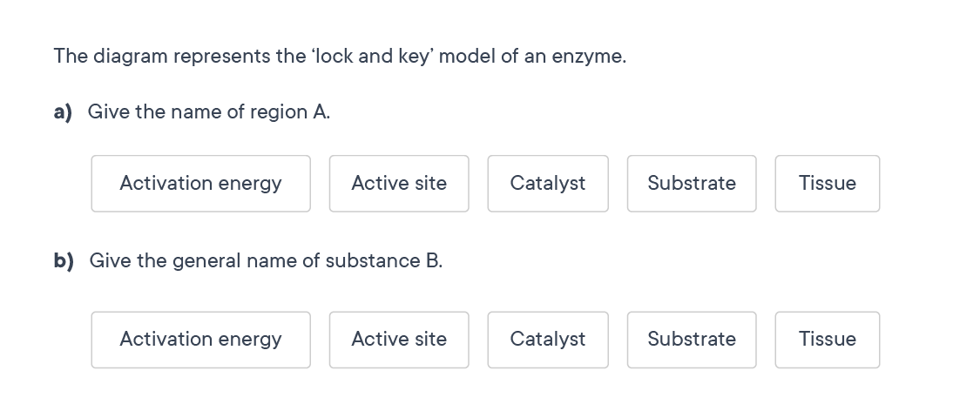Click the bold b) question label

(63, 261)
